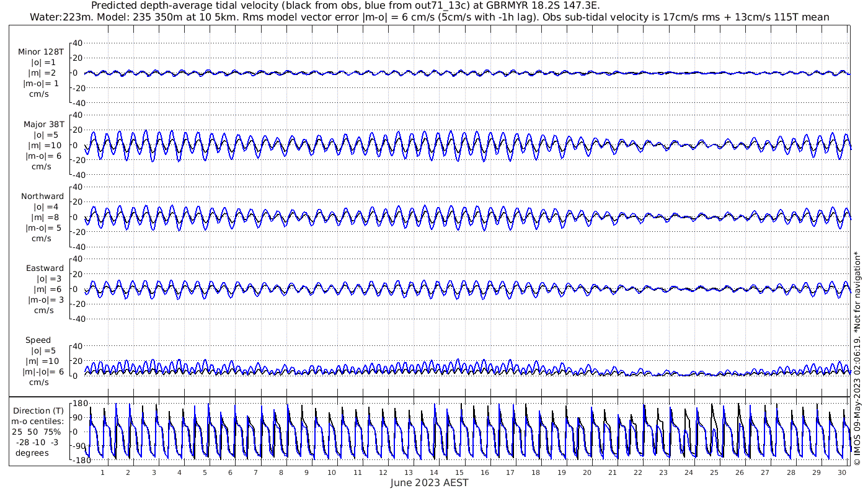Click '|m| =6' under Eastward

[47, 289]
